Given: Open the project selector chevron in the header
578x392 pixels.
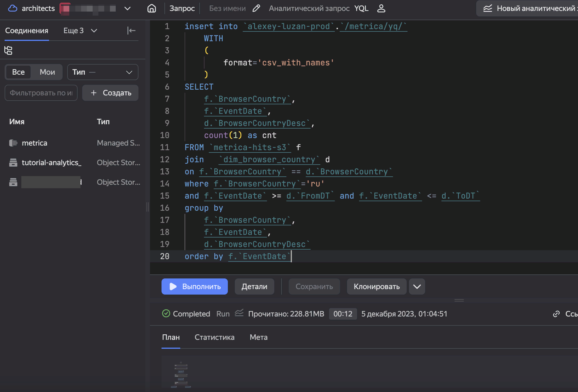Looking at the screenshot, I should pyautogui.click(x=127, y=8).
